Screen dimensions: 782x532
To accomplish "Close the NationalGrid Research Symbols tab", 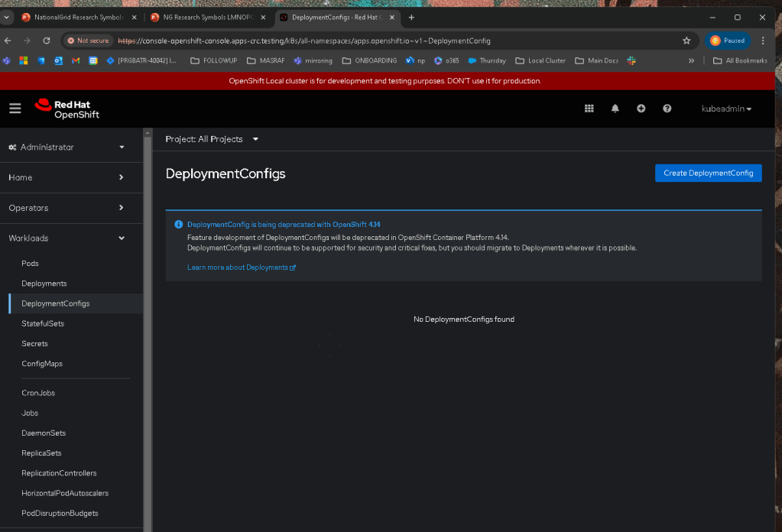I will (x=135, y=18).
